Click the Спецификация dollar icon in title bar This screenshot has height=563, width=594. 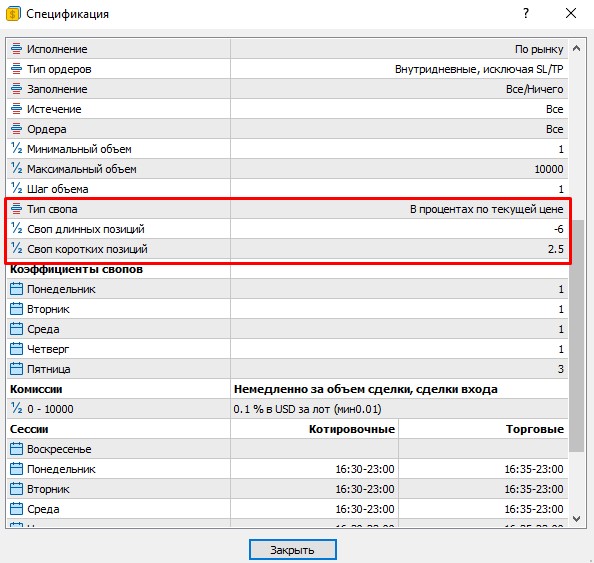pyautogui.click(x=13, y=14)
